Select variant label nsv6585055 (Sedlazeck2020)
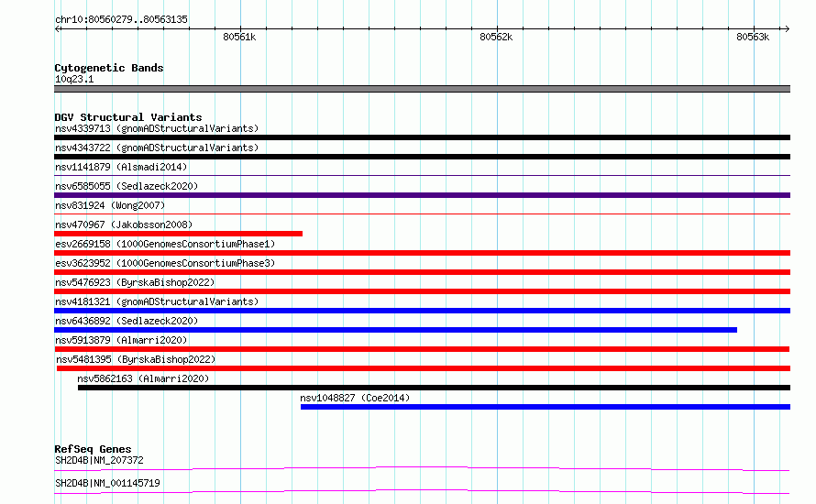816x504 pixels. tap(127, 186)
